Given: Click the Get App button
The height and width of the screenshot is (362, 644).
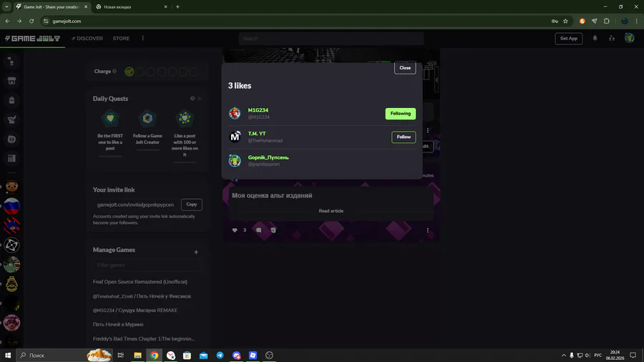Looking at the screenshot, I should click(x=568, y=38).
